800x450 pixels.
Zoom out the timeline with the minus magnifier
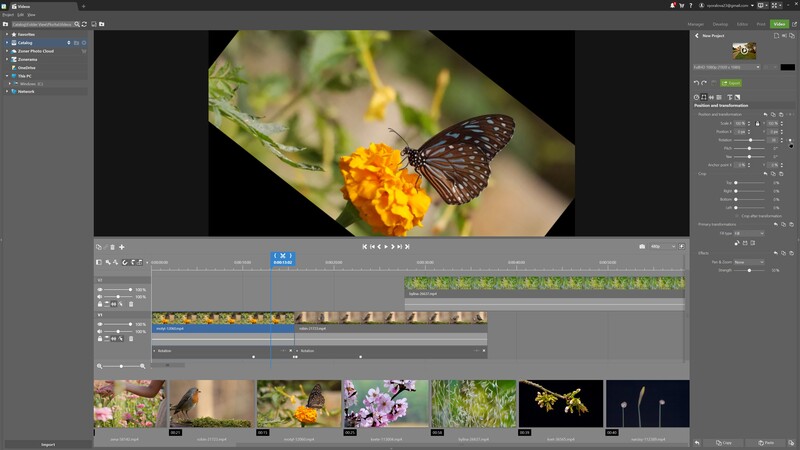pos(99,366)
